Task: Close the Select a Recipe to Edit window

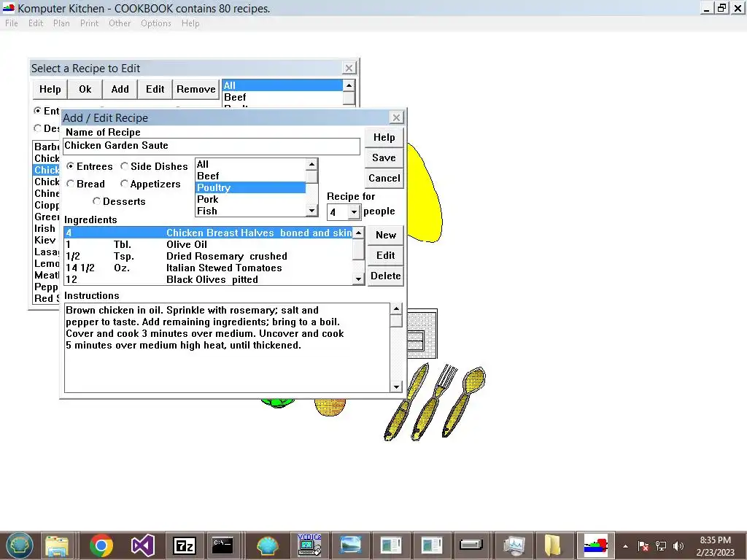Action: pos(349,68)
